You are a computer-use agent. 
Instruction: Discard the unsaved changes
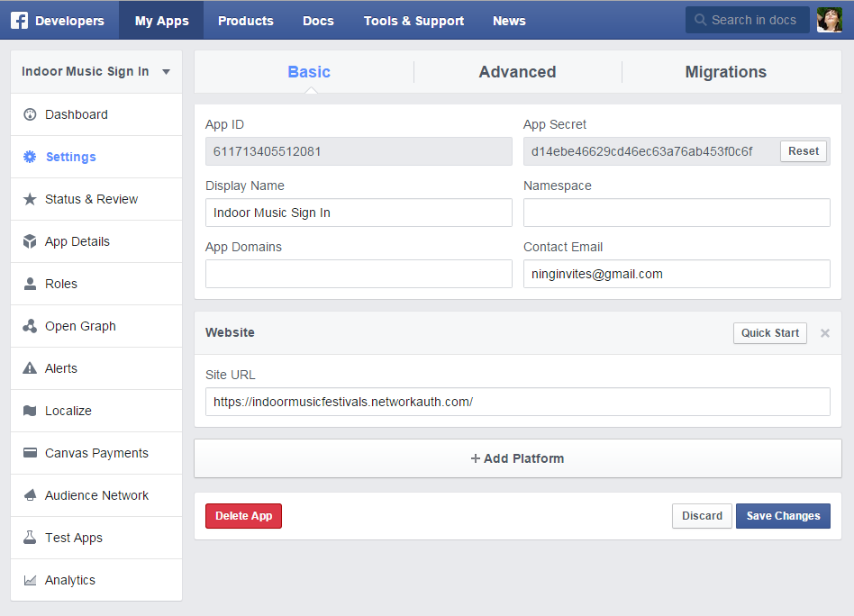[702, 516]
